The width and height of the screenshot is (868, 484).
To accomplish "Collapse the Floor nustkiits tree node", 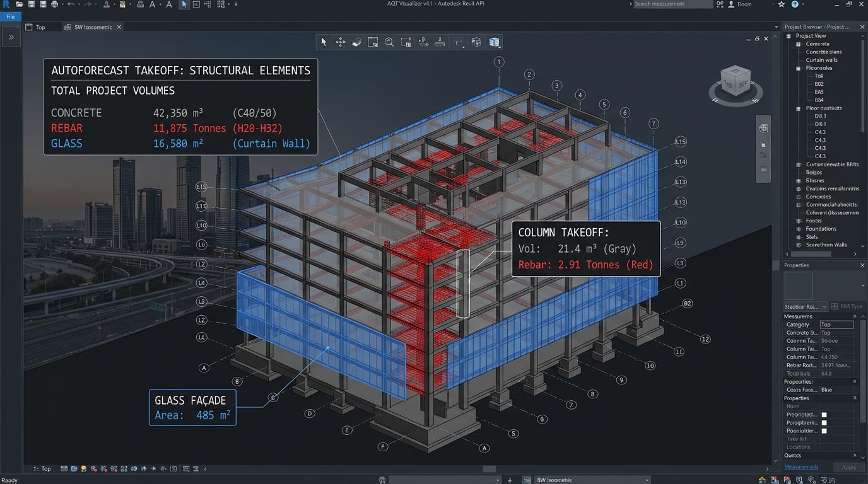I will coord(799,108).
